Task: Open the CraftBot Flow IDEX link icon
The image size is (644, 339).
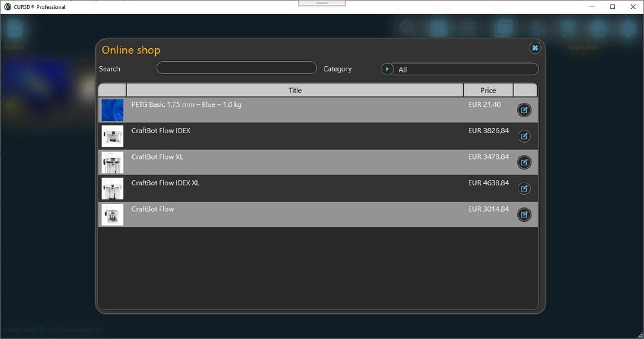Action: click(x=524, y=136)
